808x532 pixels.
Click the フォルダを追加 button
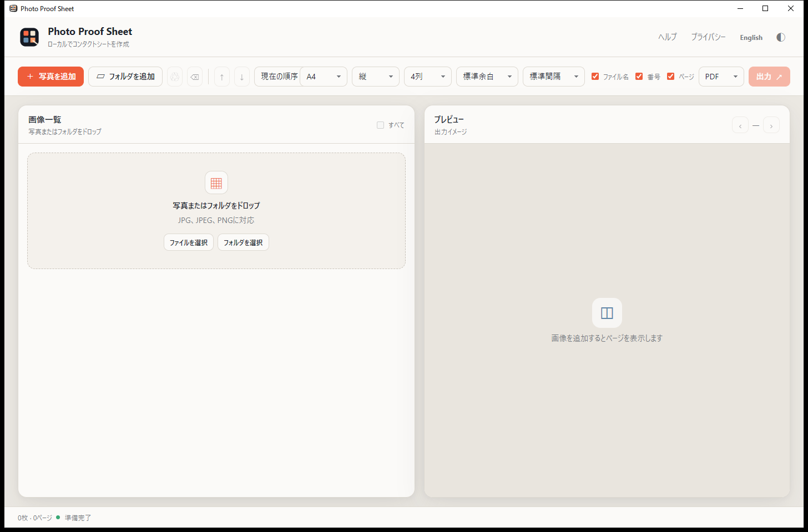(125, 77)
